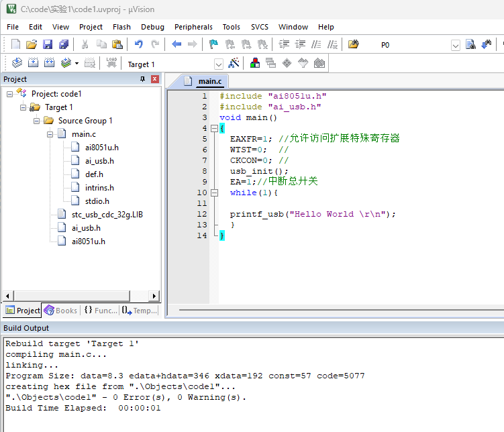
Task: Unindent the selected lines
Action: [300, 44]
